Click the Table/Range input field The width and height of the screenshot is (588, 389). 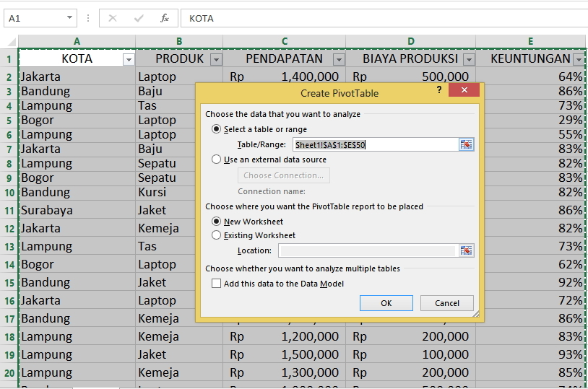tap(376, 144)
